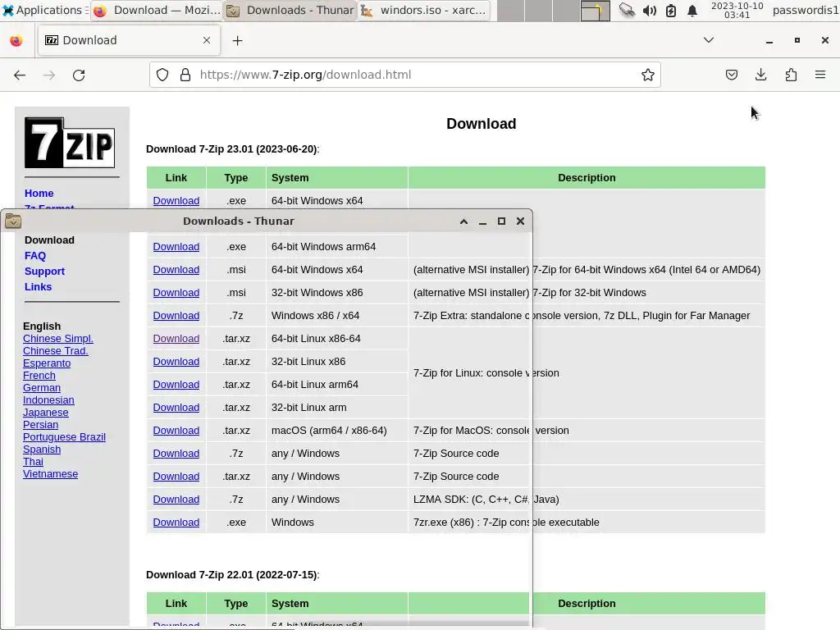Click the 7-Zip for Linux: console version text
This screenshot has width=840, height=630.
point(486,373)
